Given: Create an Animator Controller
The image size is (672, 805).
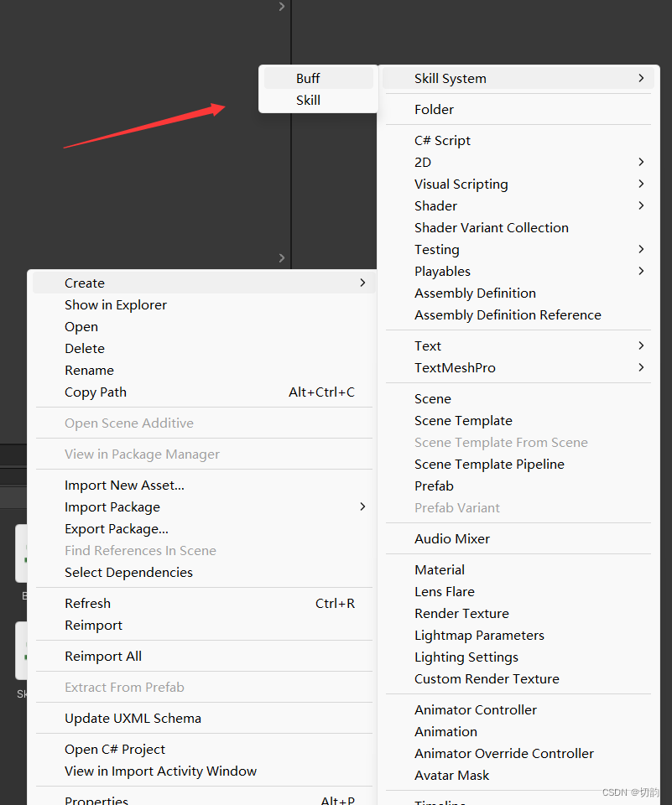Looking at the screenshot, I should coord(518,710).
